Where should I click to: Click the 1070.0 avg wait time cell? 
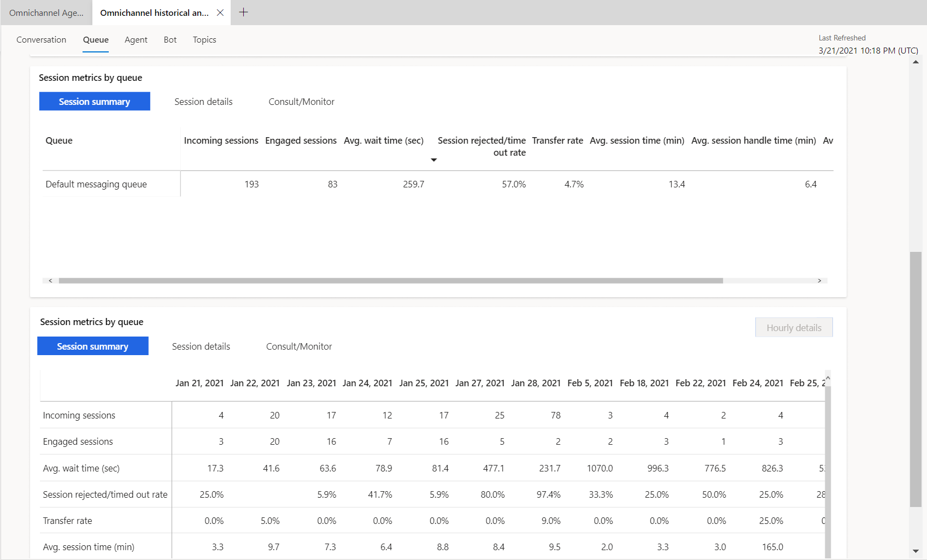coord(600,468)
